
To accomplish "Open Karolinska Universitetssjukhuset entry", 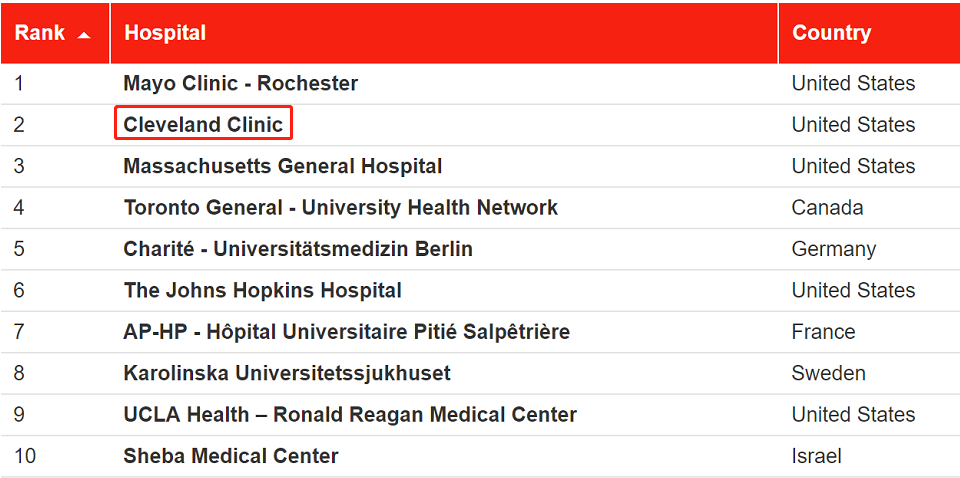I will [x=287, y=373].
